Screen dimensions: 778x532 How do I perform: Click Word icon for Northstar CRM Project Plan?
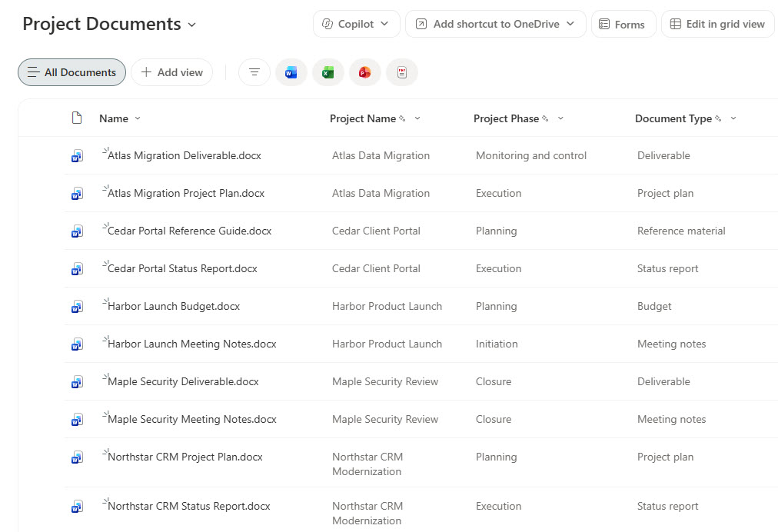coord(77,457)
